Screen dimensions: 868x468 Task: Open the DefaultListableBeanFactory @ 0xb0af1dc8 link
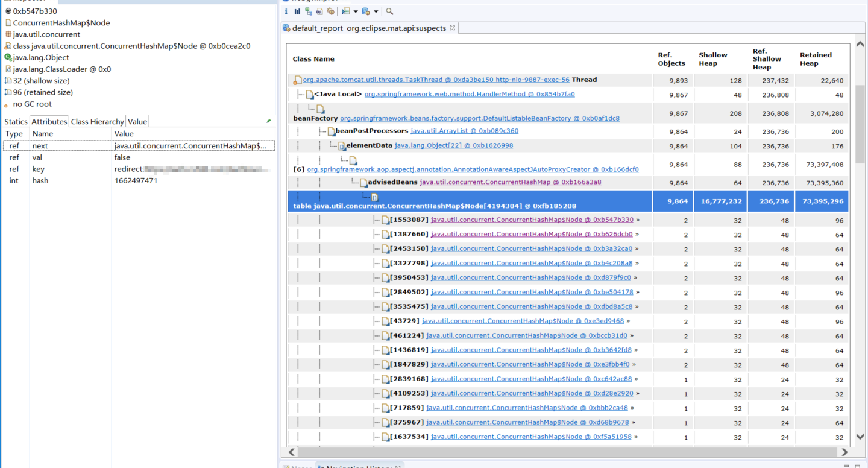tap(480, 119)
